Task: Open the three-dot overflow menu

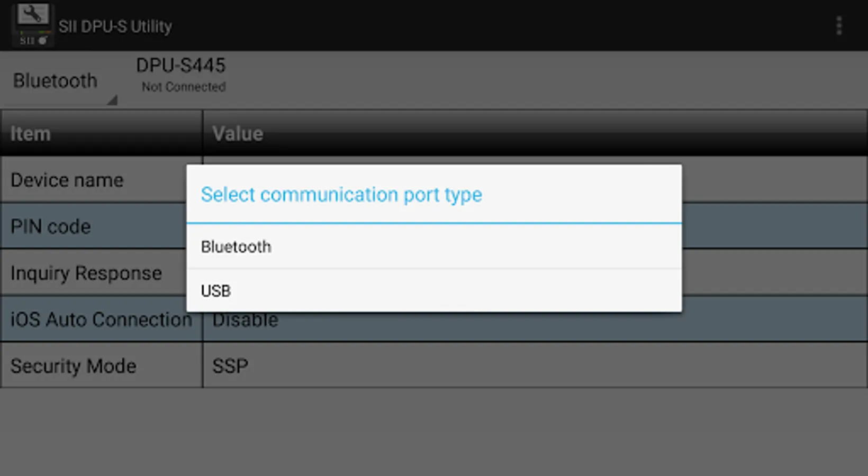Action: coord(838,25)
